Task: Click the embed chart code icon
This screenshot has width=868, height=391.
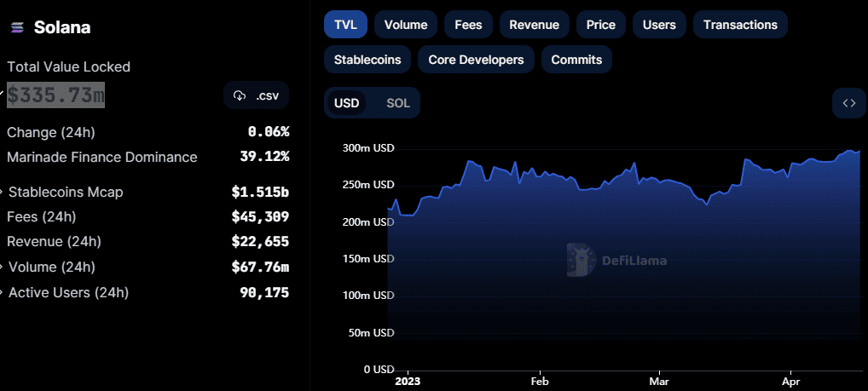Action: [849, 103]
